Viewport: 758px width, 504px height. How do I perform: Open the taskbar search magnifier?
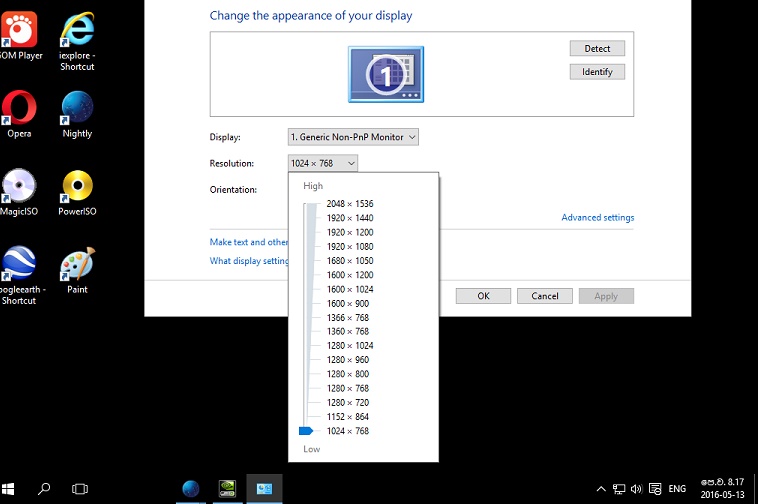pyautogui.click(x=44, y=489)
